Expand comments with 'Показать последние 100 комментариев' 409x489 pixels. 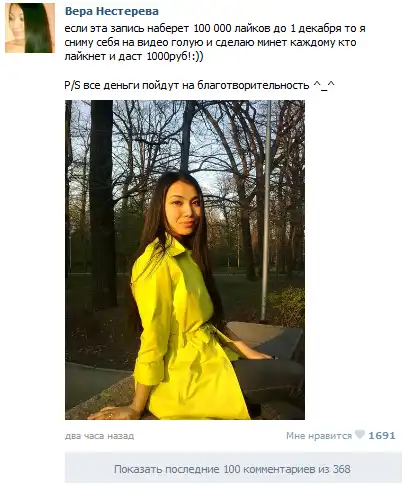tap(233, 469)
